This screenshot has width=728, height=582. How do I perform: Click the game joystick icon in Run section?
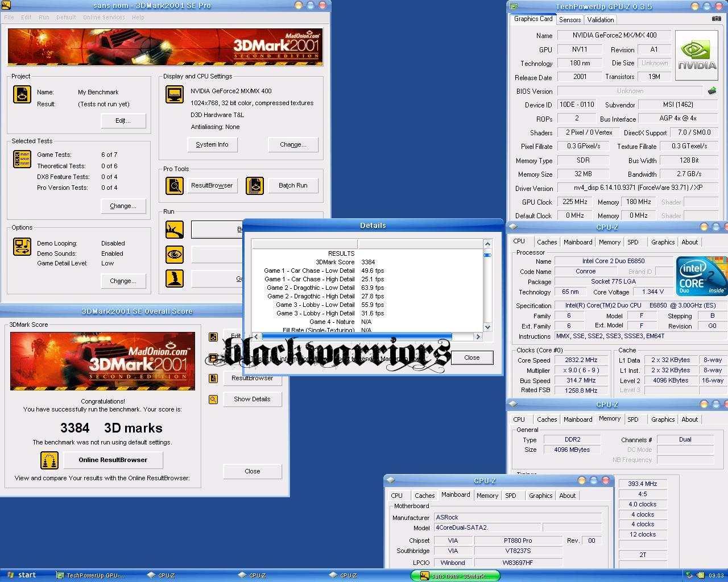tap(174, 278)
